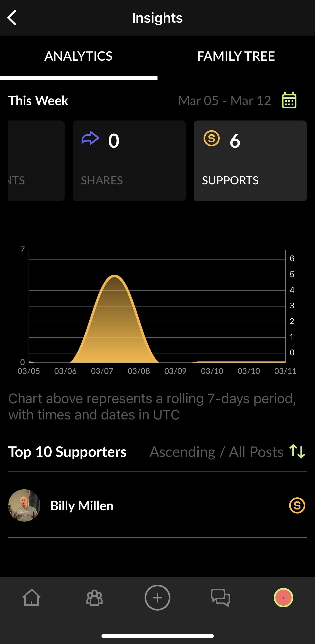Switch to the Family Tree tab
Screen dimensions: 315x644
[236, 56]
